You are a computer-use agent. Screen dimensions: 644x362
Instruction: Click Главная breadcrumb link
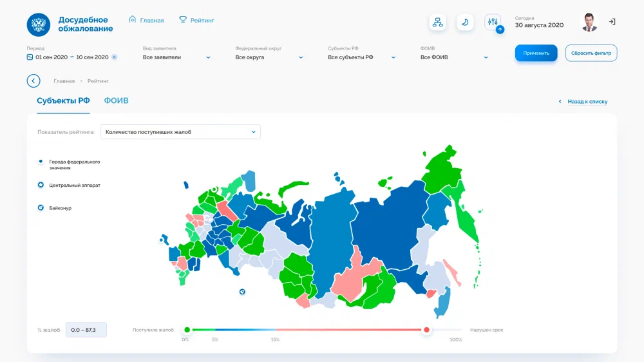point(64,81)
